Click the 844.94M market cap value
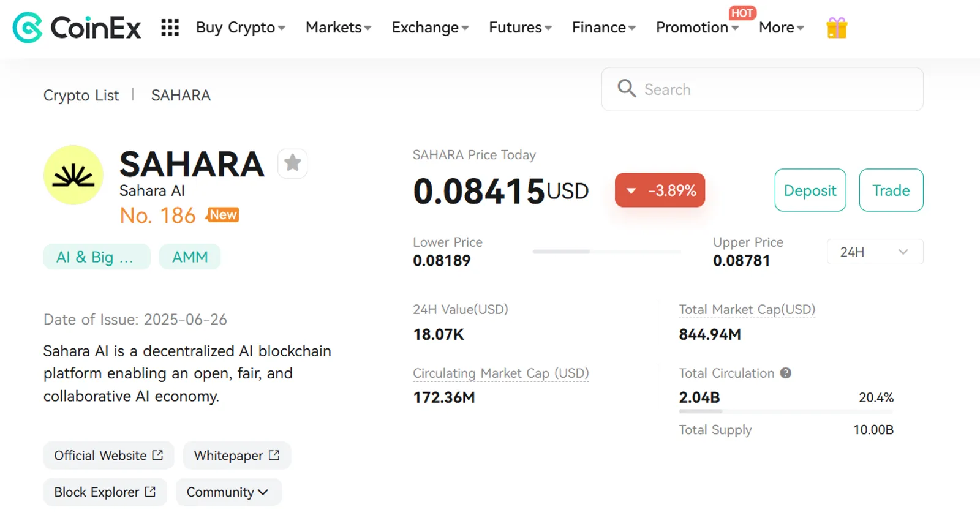980x529 pixels. [710, 335]
